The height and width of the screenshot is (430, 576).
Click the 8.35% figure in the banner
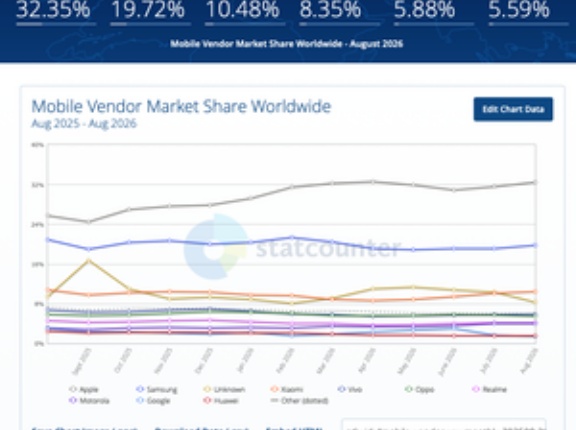(330, 9)
